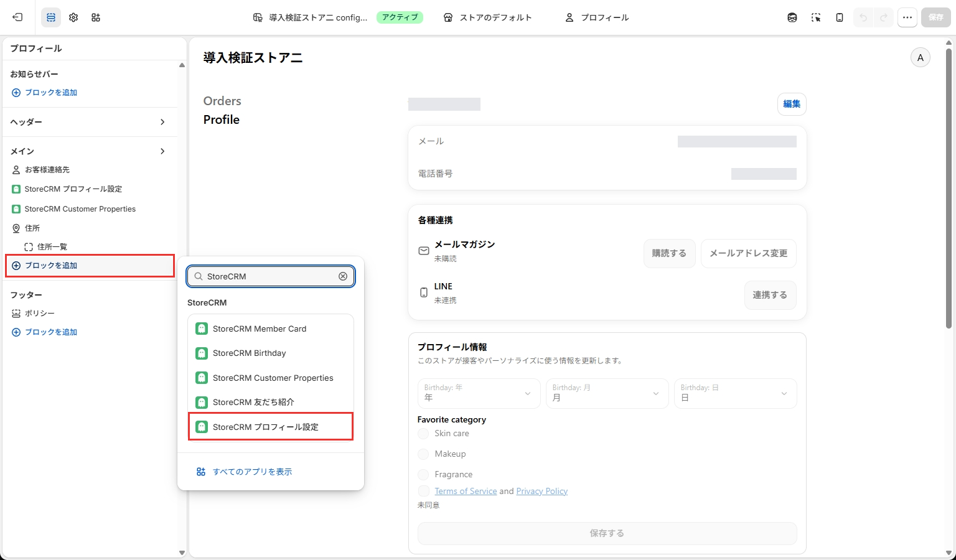Focus the StoreCRM block search field
This screenshot has width=956, height=560.
coord(271,276)
